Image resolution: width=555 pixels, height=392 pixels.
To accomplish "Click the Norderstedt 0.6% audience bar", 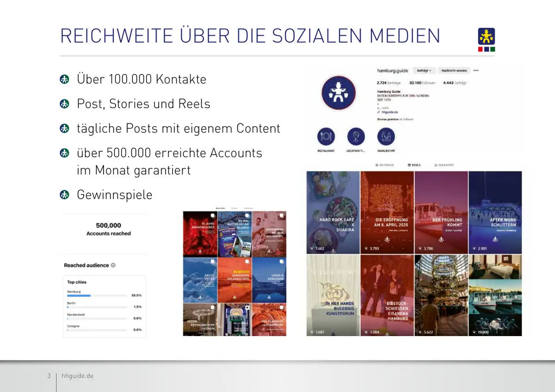I will click(x=97, y=318).
